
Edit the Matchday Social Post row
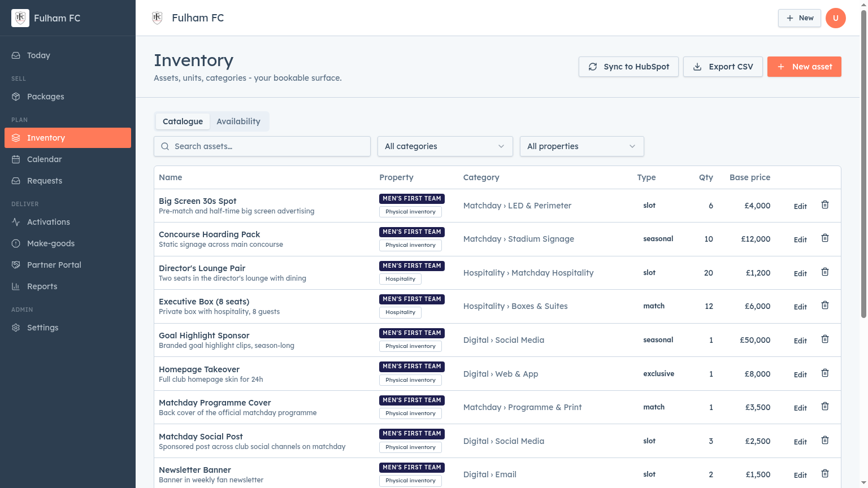pyautogui.click(x=800, y=442)
